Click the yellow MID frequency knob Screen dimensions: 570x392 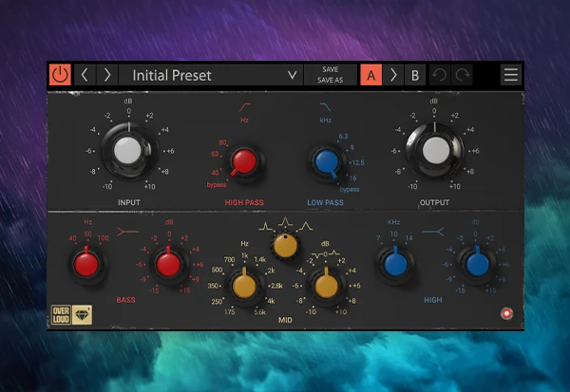(x=244, y=286)
